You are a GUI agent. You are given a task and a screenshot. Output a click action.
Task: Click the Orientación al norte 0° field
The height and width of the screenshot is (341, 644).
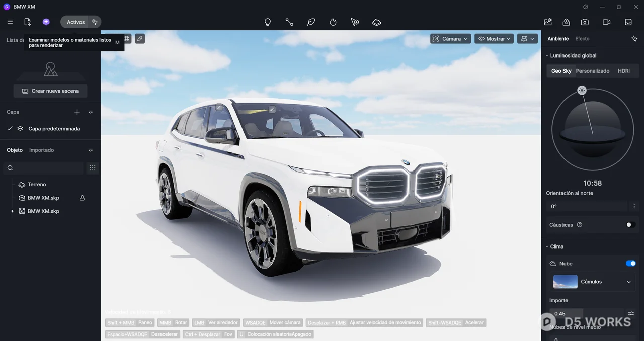[587, 206]
